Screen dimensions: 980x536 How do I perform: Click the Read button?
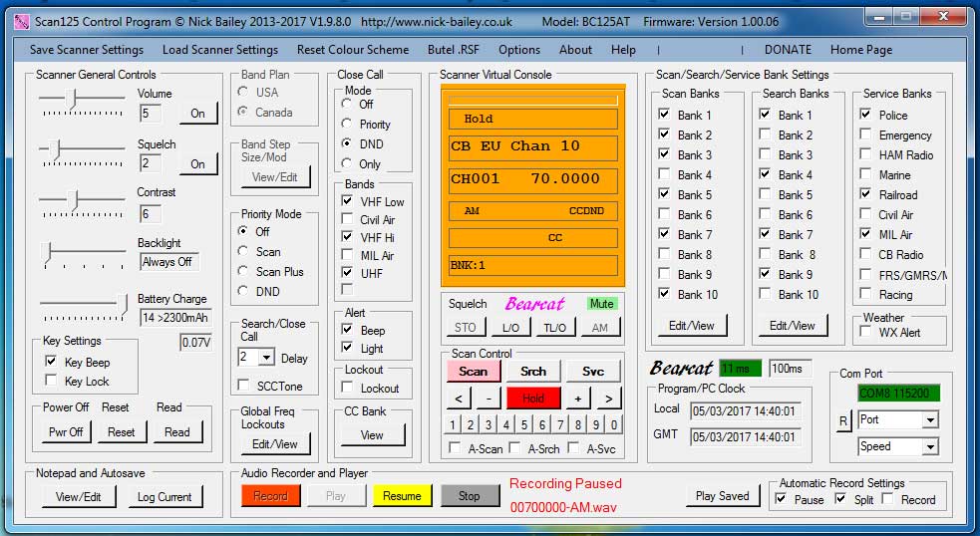[x=176, y=431]
